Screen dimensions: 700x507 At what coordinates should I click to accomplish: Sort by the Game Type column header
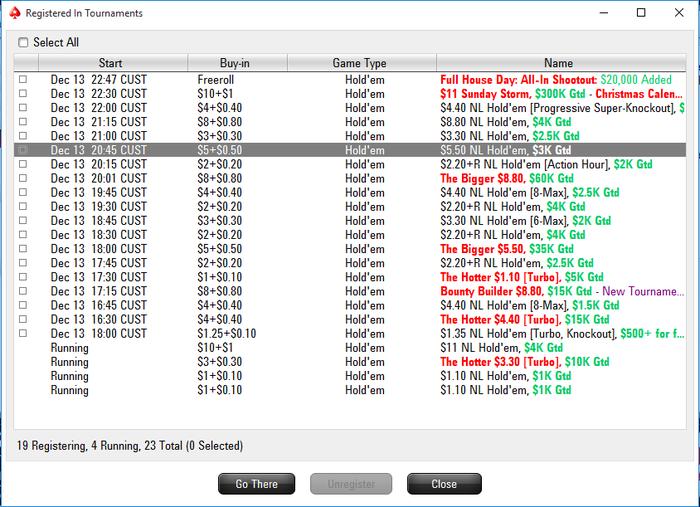pos(362,63)
